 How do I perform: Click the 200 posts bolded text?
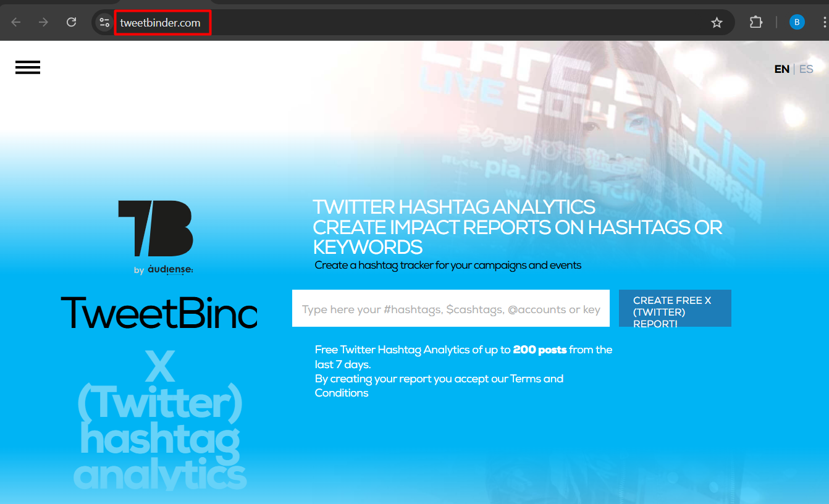click(x=539, y=349)
